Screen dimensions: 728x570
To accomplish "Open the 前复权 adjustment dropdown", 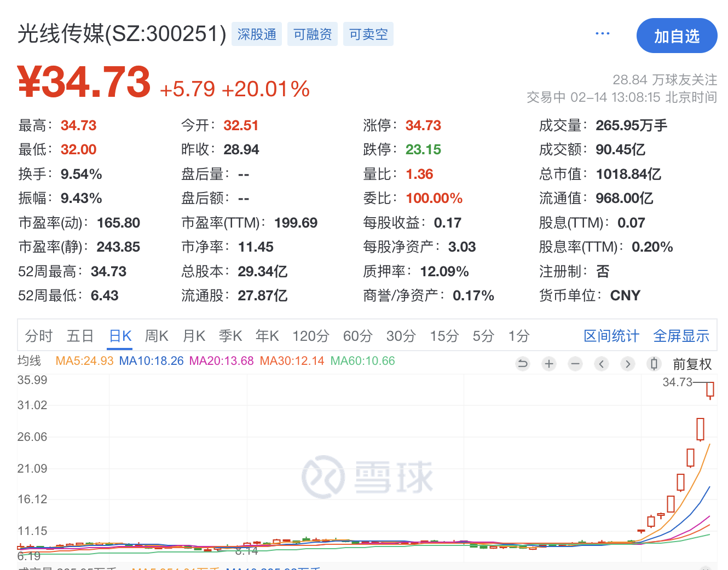I will (692, 364).
